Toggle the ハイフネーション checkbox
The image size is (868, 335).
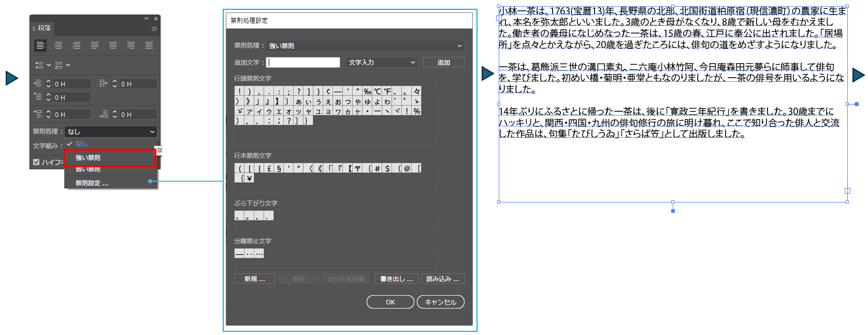click(36, 162)
